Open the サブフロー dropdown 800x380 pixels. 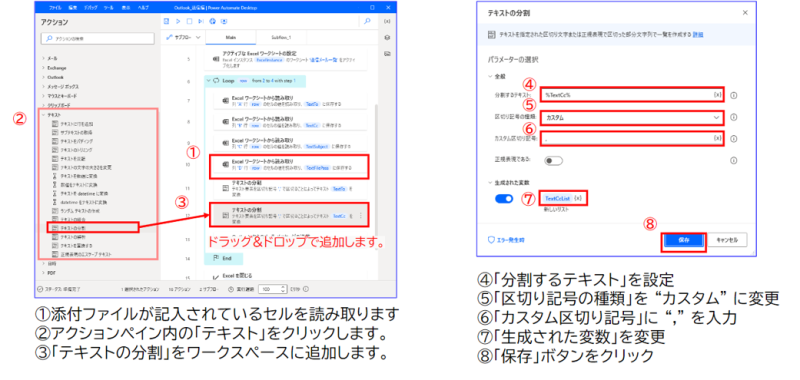(x=184, y=37)
